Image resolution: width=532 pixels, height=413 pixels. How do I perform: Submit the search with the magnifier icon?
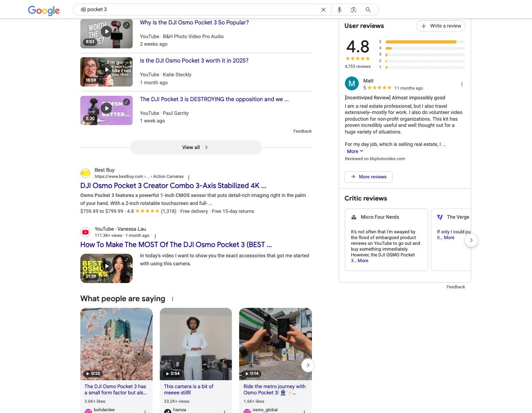coord(368,9)
